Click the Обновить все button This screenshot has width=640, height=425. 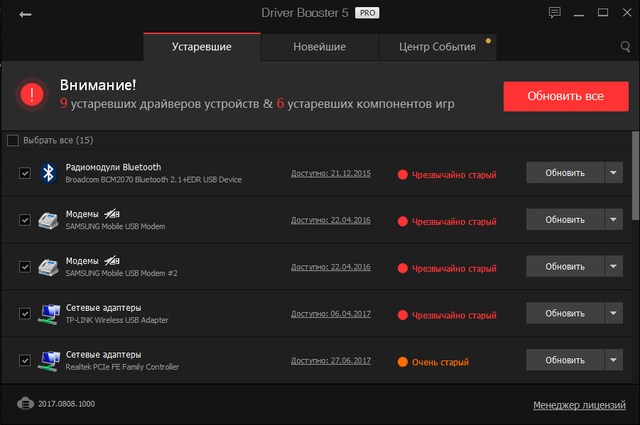(x=566, y=96)
